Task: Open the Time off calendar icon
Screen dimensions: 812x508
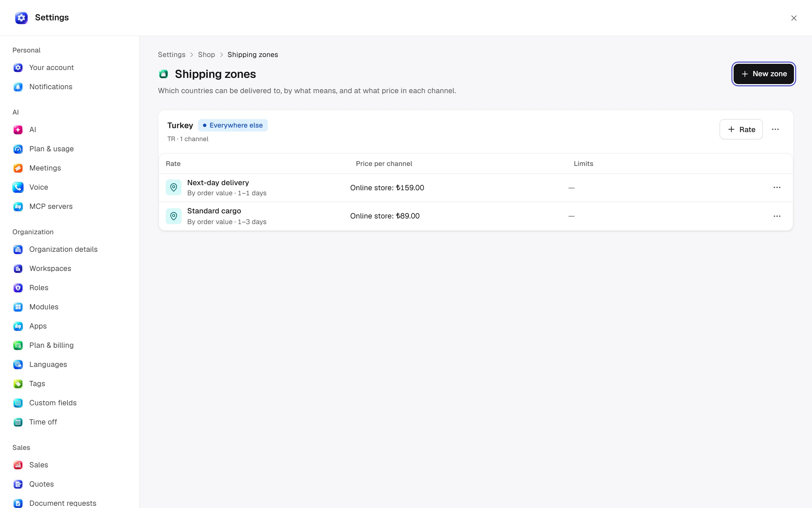Action: (18, 422)
